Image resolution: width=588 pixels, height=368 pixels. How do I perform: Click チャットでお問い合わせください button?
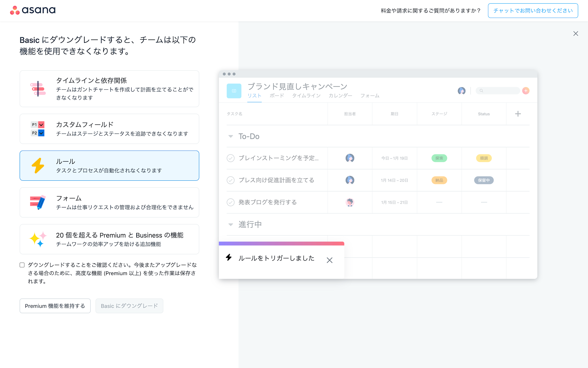[x=533, y=11]
